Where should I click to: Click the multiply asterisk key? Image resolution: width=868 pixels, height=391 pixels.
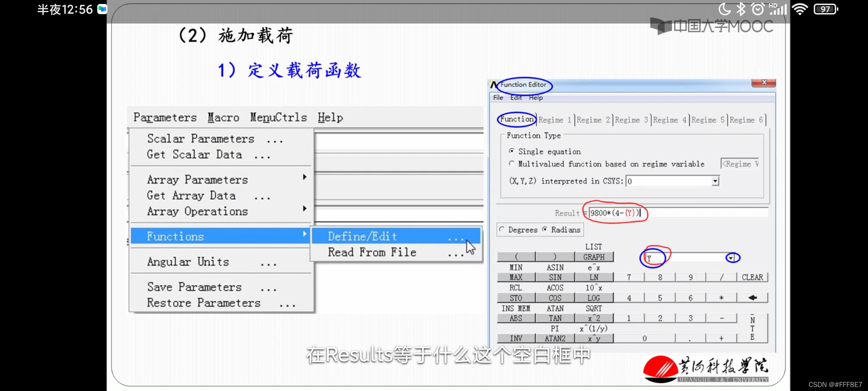721,298
